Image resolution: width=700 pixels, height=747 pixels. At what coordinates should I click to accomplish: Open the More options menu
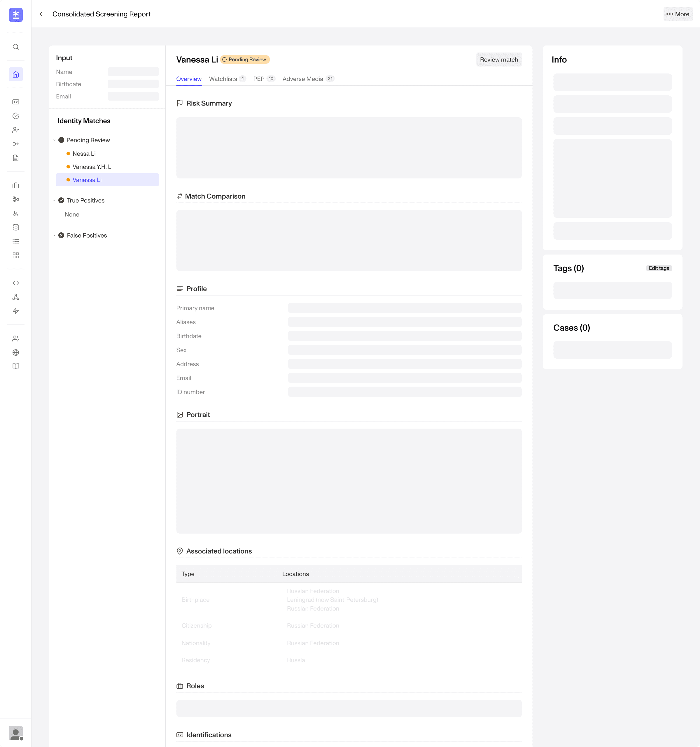pos(678,14)
